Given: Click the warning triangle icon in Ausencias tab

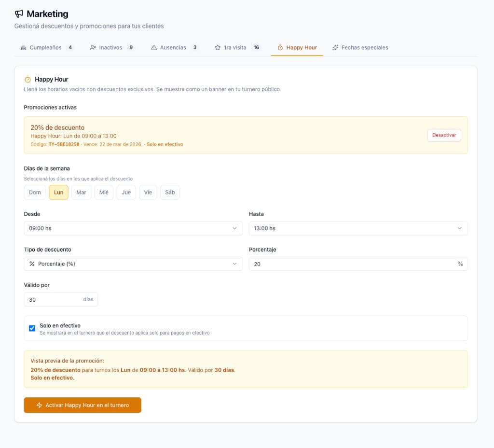Looking at the screenshot, I should point(154,48).
